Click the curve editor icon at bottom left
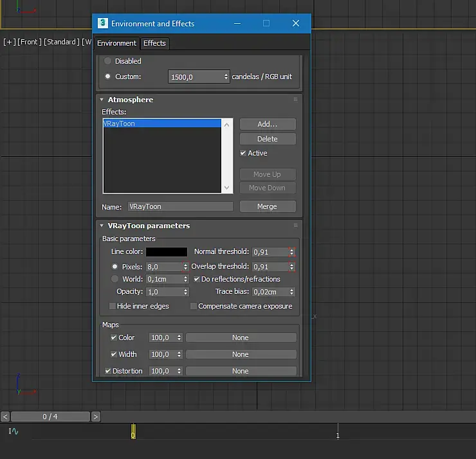Viewport: 476px width, 459px height. (13, 431)
